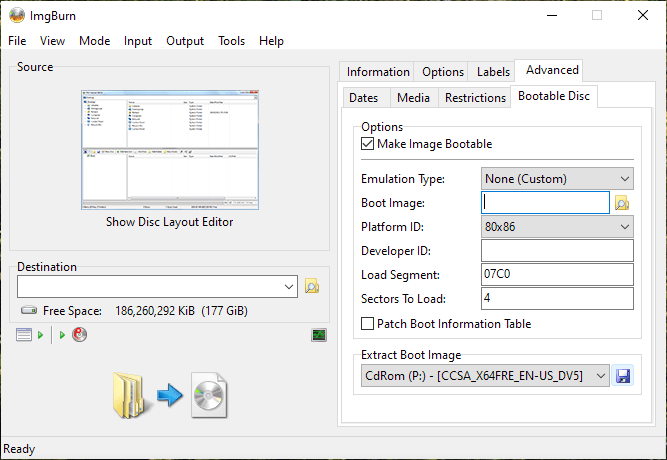Save extracted boot image floppy icon

tap(623, 375)
